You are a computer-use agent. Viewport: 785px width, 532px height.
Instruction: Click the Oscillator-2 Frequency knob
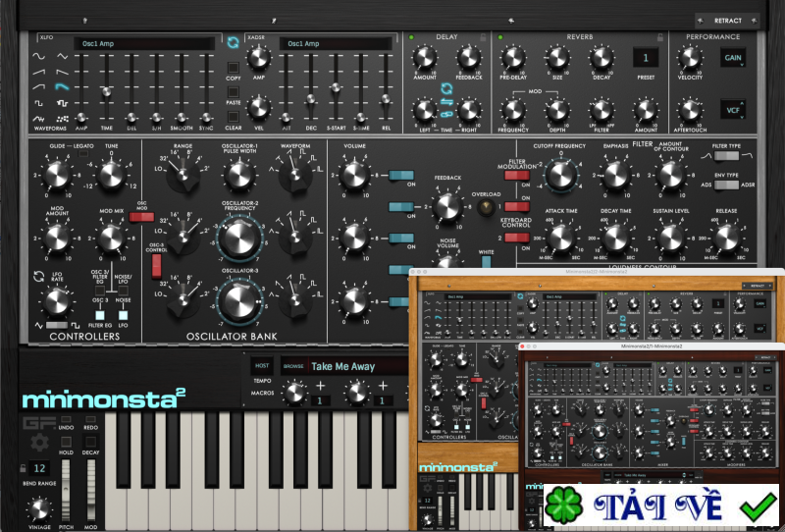point(239,239)
